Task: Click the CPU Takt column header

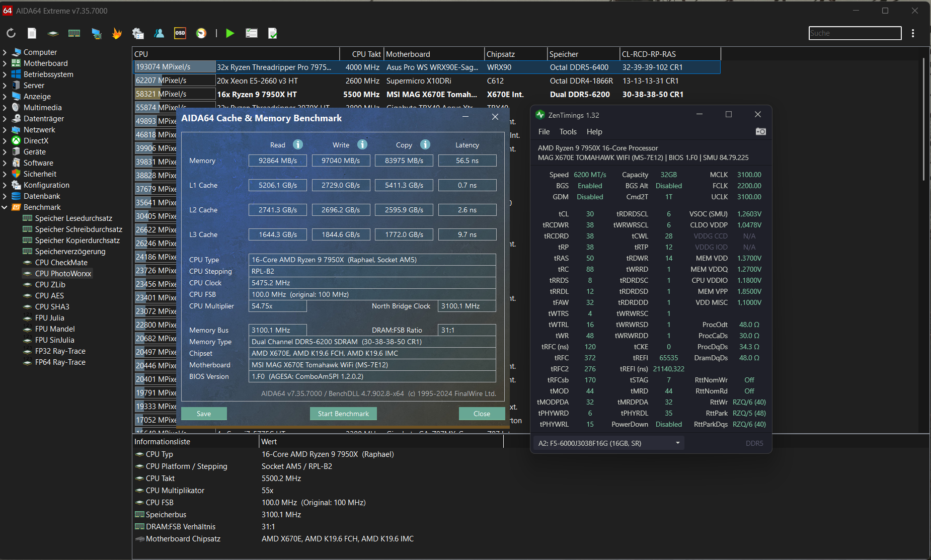Action: tap(362, 54)
